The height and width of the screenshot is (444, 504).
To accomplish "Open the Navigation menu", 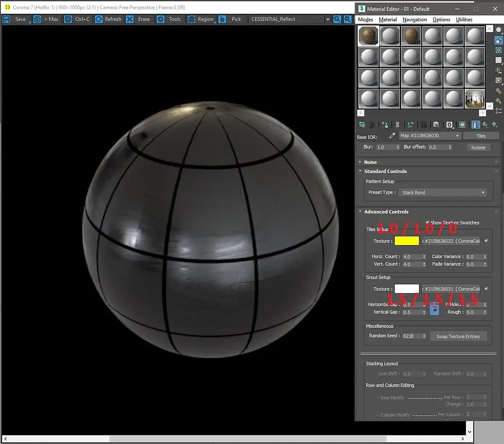I will point(414,20).
